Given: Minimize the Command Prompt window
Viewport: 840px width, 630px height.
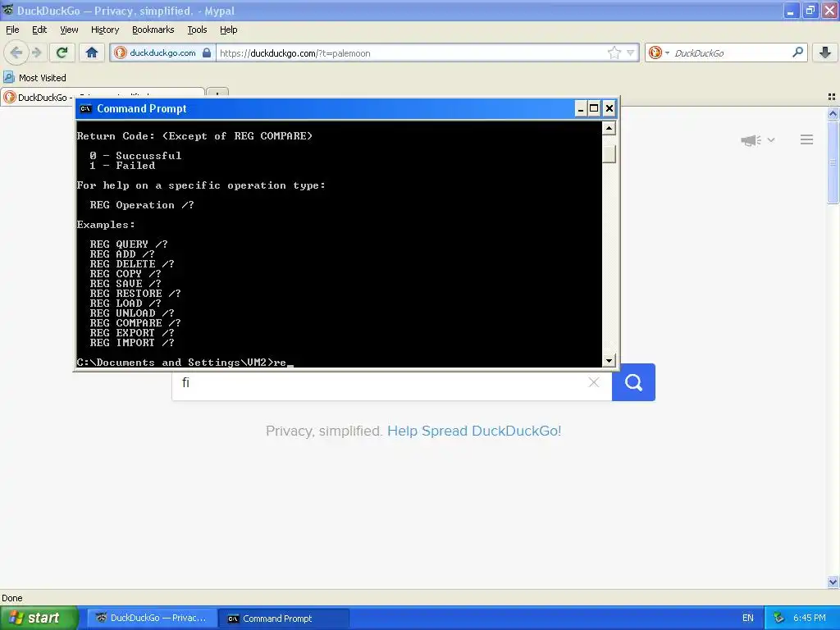Looking at the screenshot, I should point(581,109).
